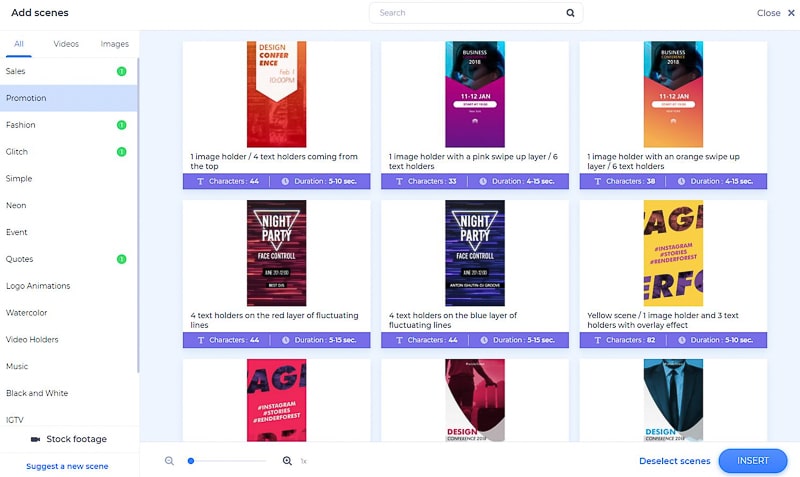800x477 pixels.
Task: Click green badge next to Quotes
Action: coord(121,259)
